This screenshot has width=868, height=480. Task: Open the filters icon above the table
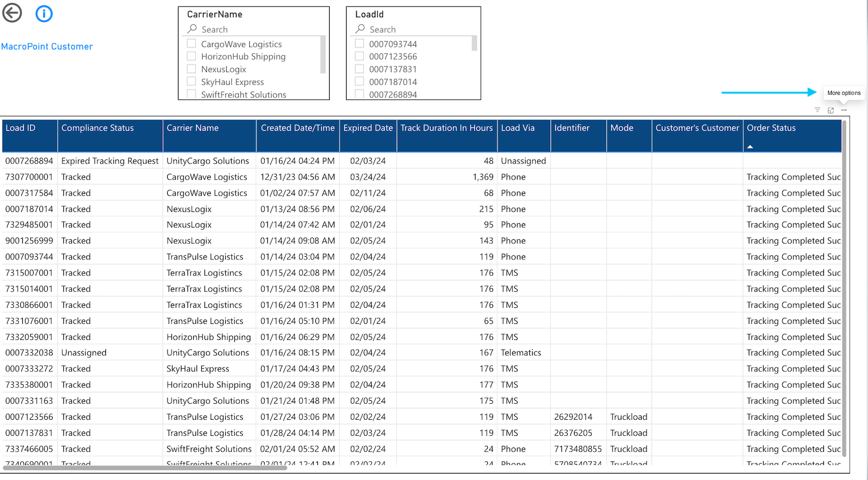point(817,110)
